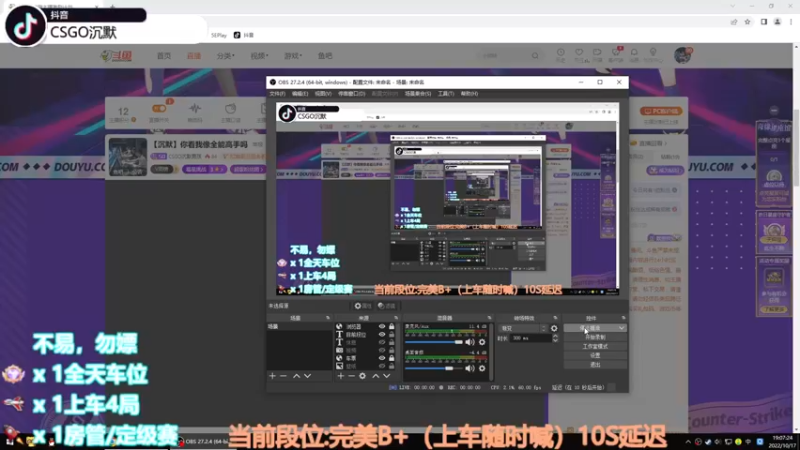Click 开始录制 start recording button

pos(595,337)
